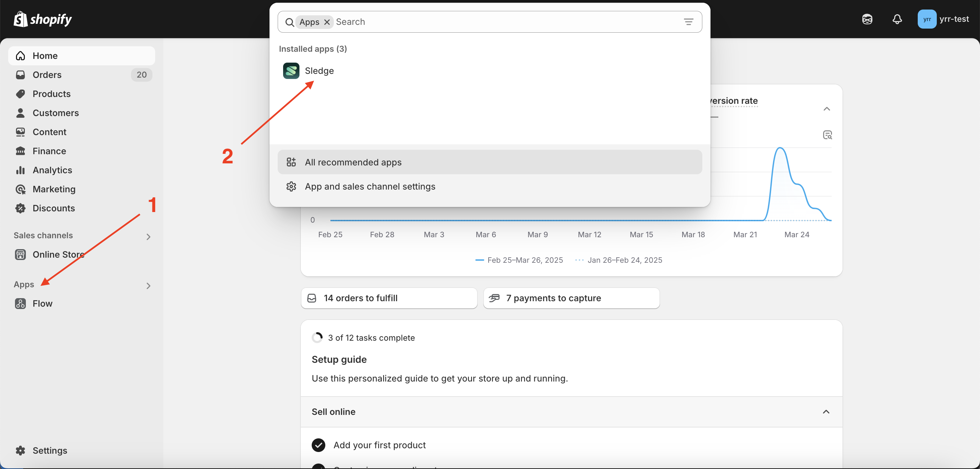
Task: Remove the Apps search filter chip
Action: [327, 22]
